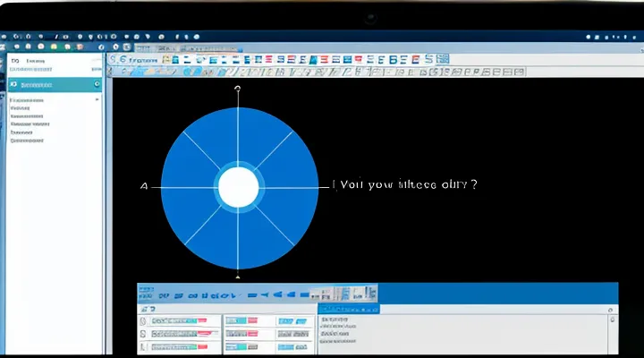Image resolution: width=644 pixels, height=358 pixels.
Task: Click the small circle icon at bottom panel's right edge
Action: click(612, 318)
